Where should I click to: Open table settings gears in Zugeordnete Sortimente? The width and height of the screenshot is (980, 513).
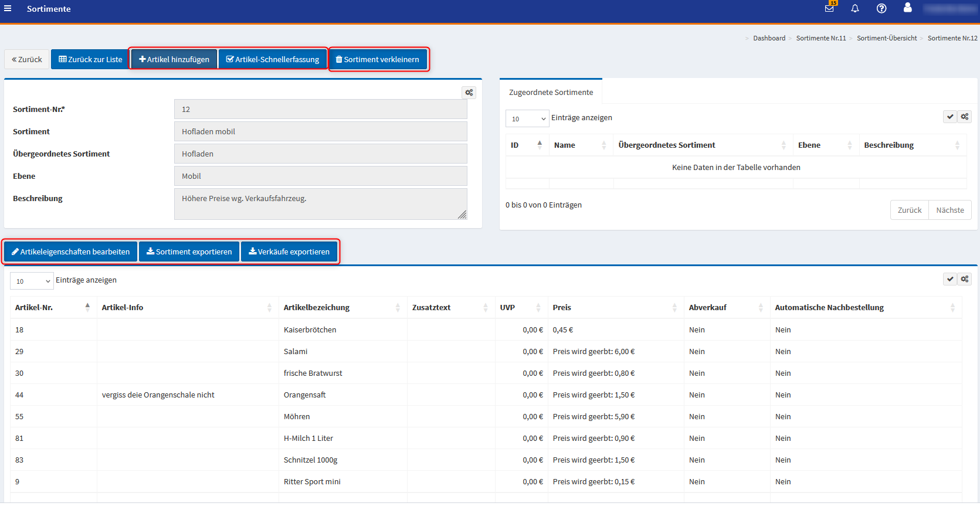[965, 117]
